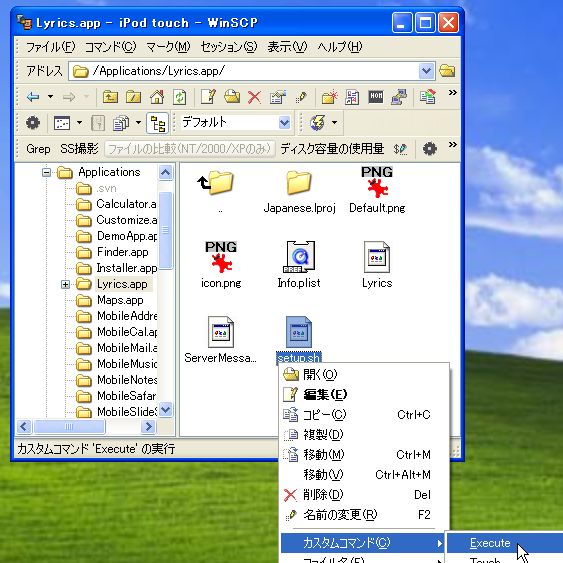Choose 移動(M) Ctrl+M context entry
Viewport: 563px width, 563px height.
point(364,455)
